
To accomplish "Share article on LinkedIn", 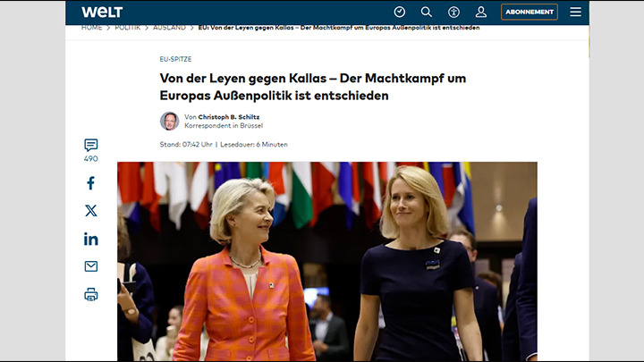I will [90, 239].
